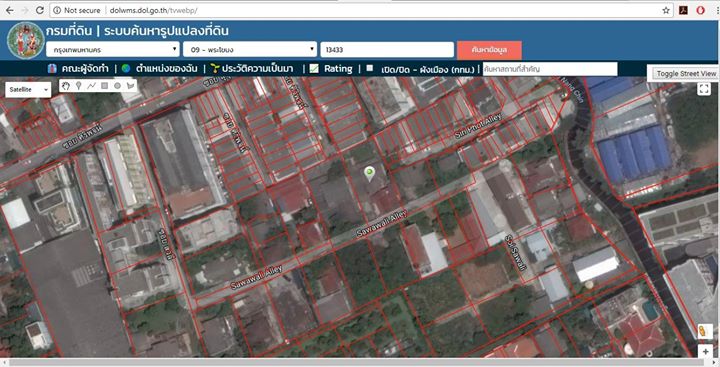
Task: Open the Rating menu item
Action: click(338, 69)
